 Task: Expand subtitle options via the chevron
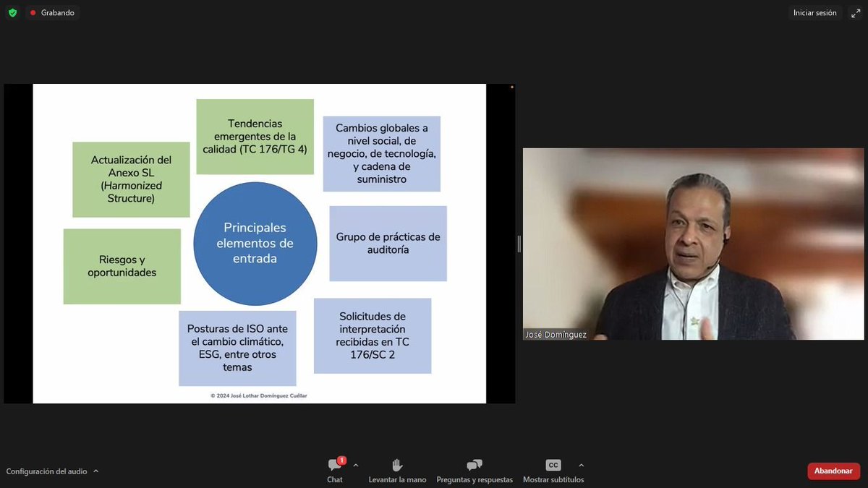pyautogui.click(x=581, y=465)
